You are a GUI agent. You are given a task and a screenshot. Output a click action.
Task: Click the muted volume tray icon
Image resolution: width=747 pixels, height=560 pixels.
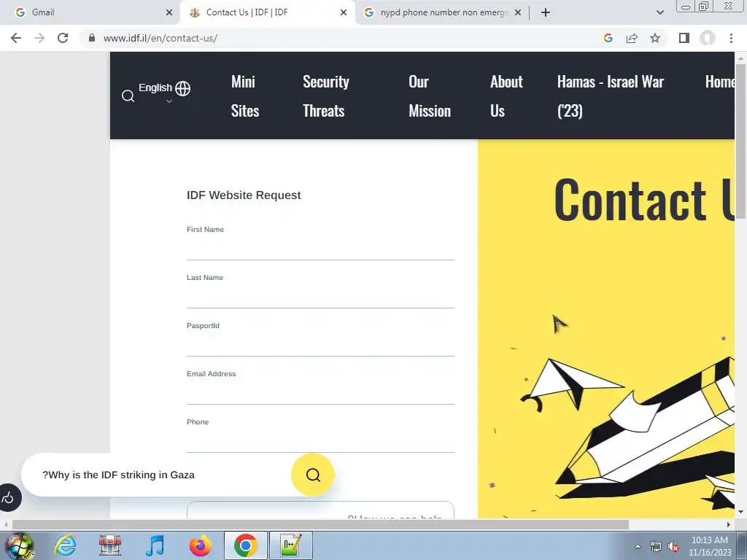click(673, 547)
